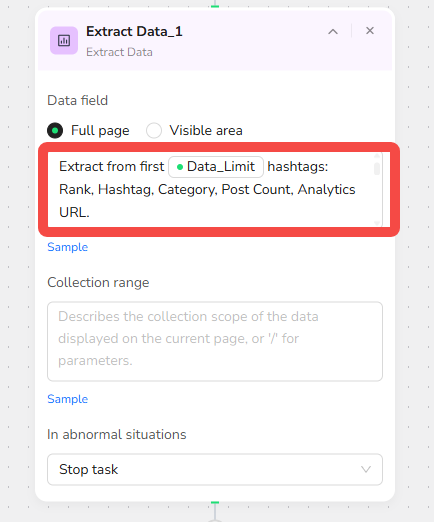
Task: Click the Data_Limit variable chip
Action: (x=216, y=167)
